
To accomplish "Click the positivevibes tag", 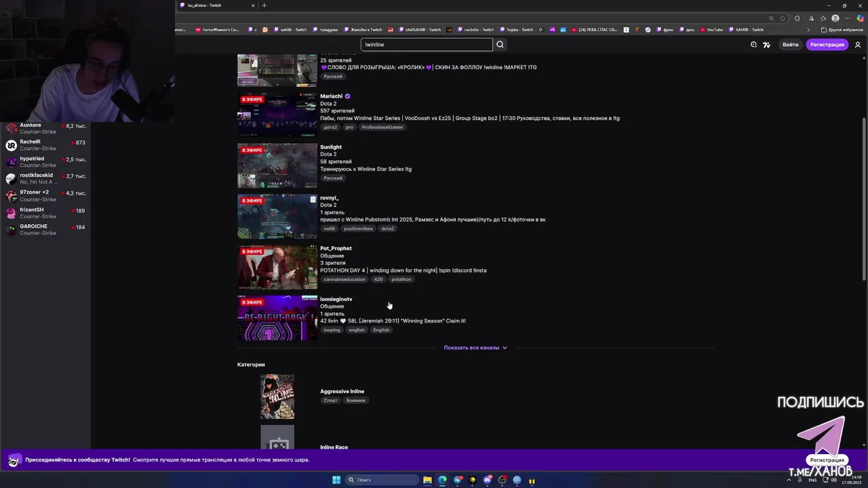I will tap(358, 229).
